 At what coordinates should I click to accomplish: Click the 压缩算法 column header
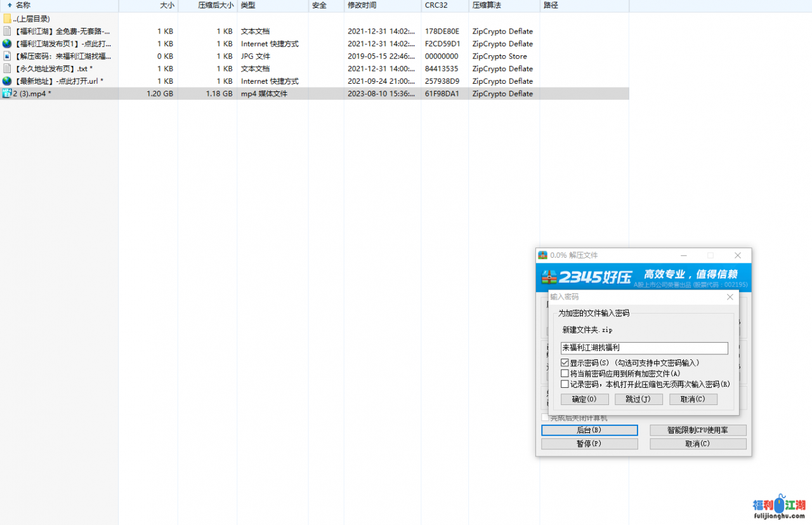(x=487, y=5)
